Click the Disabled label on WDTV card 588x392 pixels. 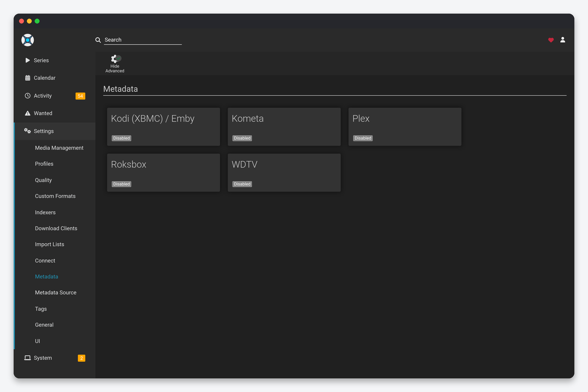(x=242, y=184)
